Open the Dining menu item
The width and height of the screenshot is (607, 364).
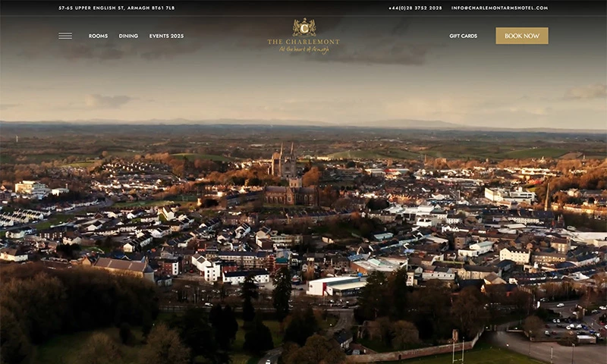[x=128, y=36]
